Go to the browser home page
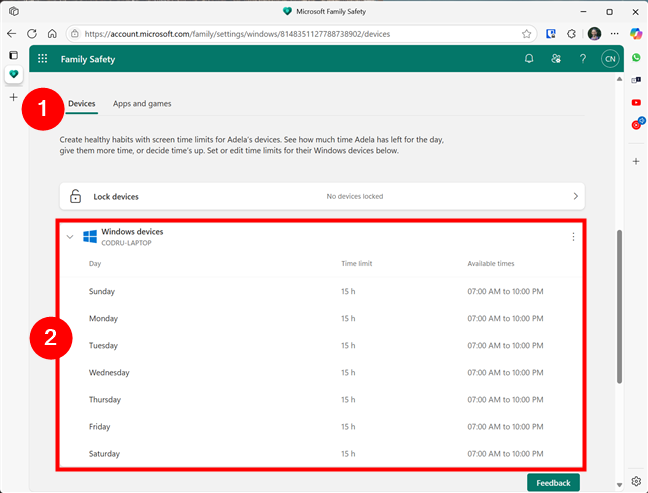 (52, 33)
